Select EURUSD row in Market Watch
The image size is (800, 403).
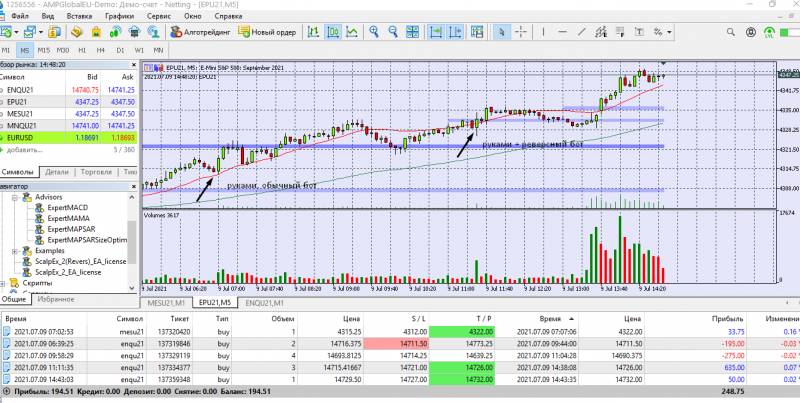coord(69,138)
